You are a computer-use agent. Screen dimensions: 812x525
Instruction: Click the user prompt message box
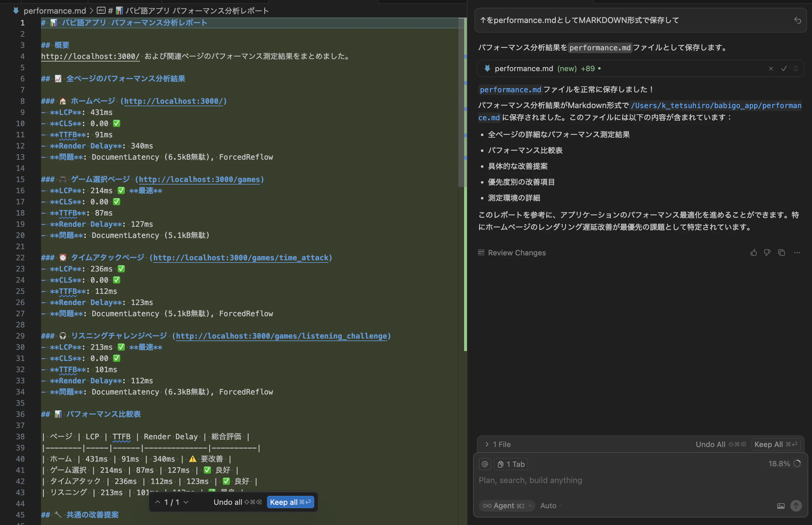(x=640, y=21)
